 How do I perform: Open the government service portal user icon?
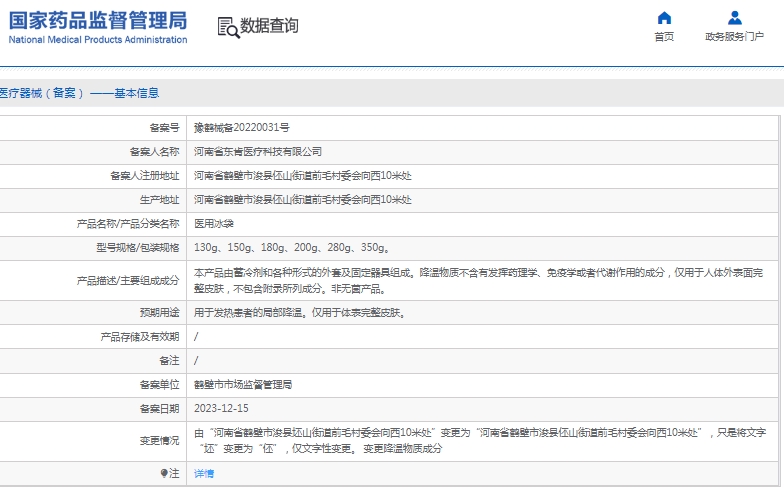(x=734, y=18)
